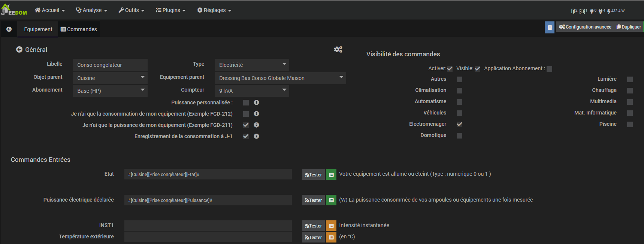Viewport: 644px width, 244px height.
Task: Click the blue document icon button
Action: click(549, 27)
